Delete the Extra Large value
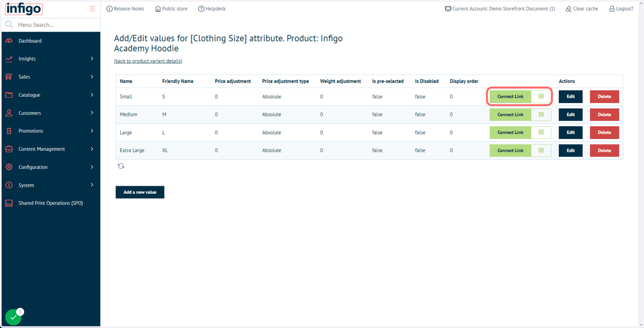This screenshot has height=328, width=644. click(x=604, y=150)
